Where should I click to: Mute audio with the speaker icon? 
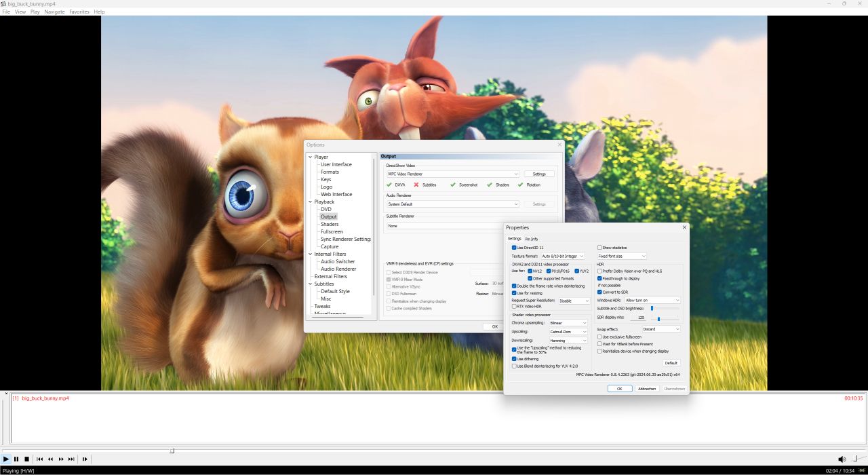(x=842, y=459)
